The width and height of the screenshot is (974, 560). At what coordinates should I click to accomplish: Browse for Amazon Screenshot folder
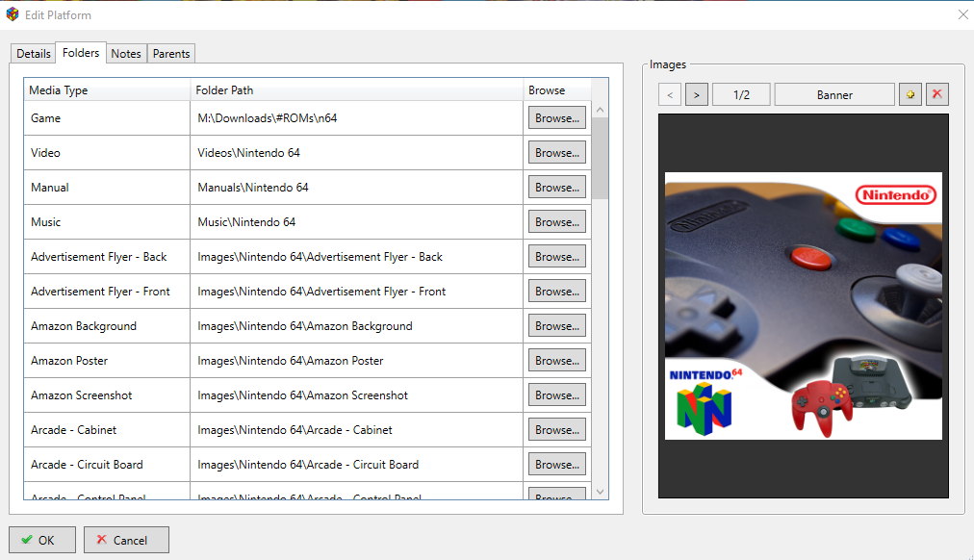coord(557,395)
